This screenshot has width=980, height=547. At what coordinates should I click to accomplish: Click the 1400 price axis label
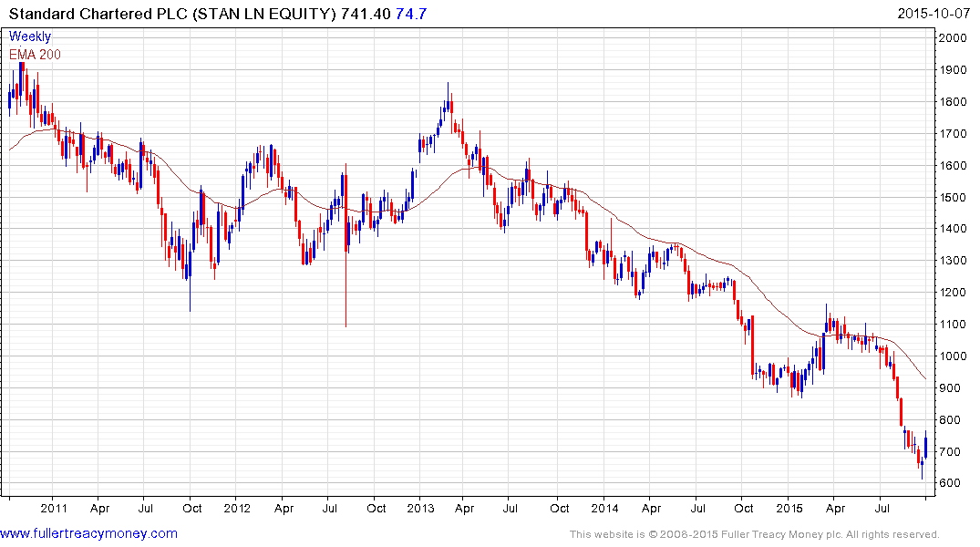(953, 228)
